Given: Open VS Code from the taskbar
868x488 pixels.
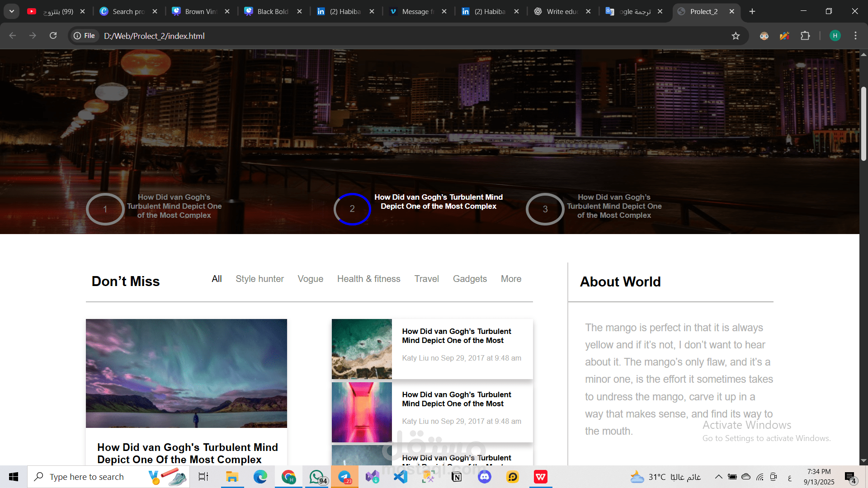Looking at the screenshot, I should [x=401, y=477].
